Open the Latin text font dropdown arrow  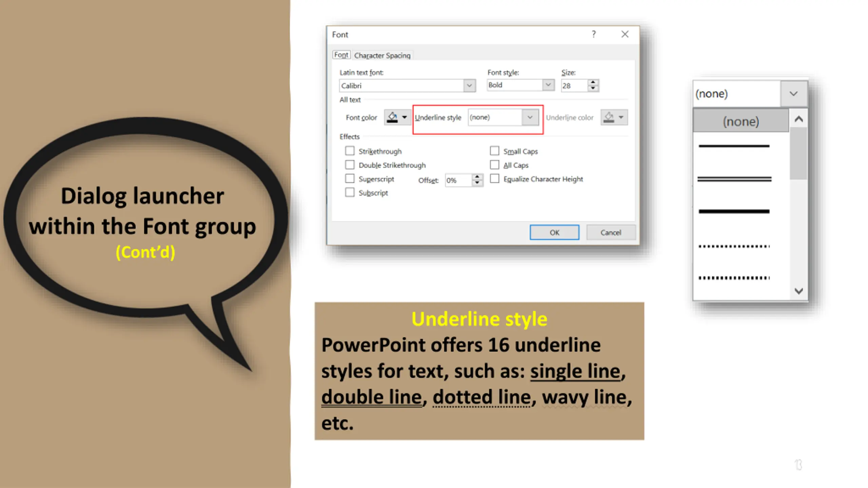[469, 85]
